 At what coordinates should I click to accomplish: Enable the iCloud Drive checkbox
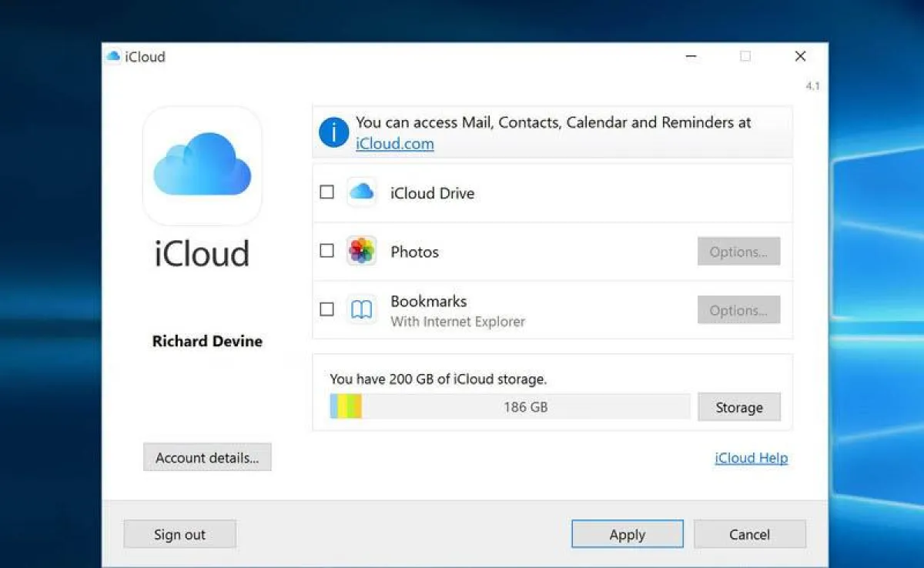pyautogui.click(x=327, y=192)
